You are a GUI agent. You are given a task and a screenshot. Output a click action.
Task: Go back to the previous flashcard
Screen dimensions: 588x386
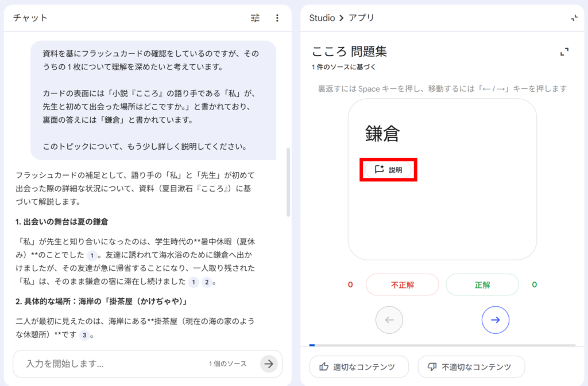click(x=389, y=320)
